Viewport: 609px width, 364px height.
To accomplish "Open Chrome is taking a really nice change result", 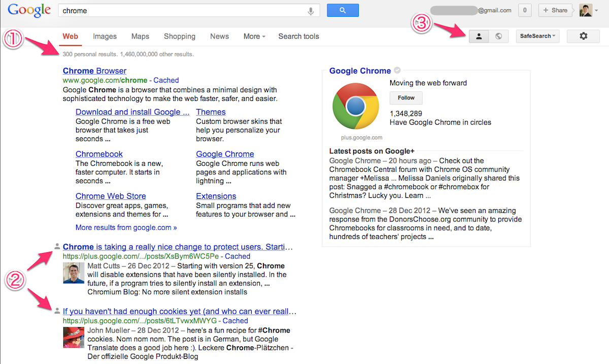I will [x=178, y=247].
